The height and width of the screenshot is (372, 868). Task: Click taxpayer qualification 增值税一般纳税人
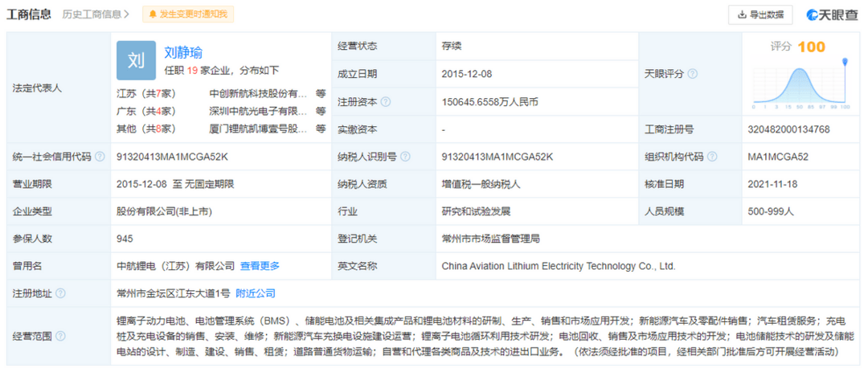click(x=481, y=184)
